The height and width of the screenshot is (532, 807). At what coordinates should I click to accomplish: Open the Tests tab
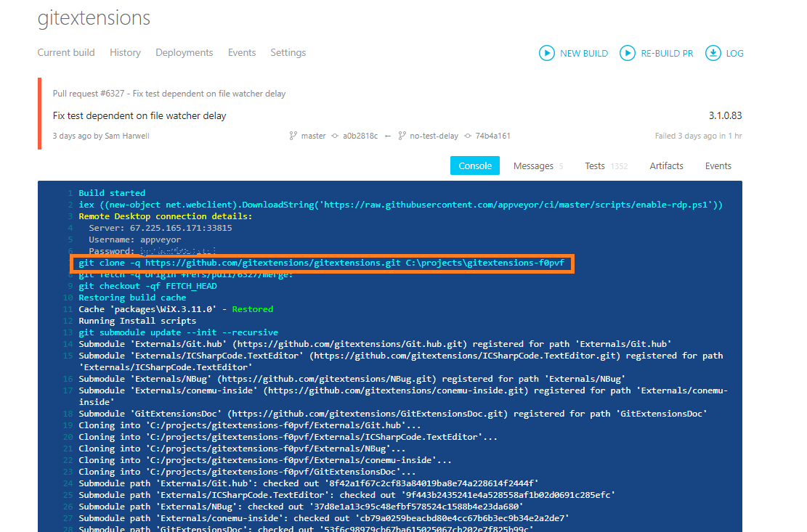(x=594, y=165)
